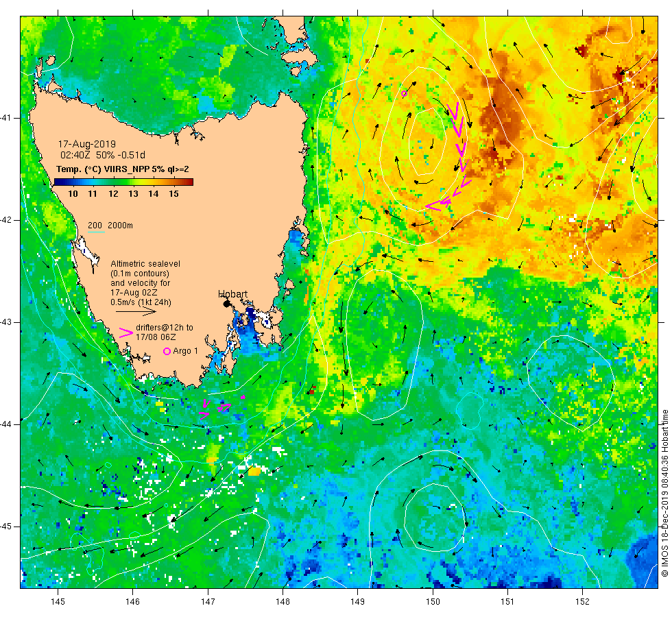
Task: Click the magenta Argo 1 circle in legend
Action: click(167, 351)
